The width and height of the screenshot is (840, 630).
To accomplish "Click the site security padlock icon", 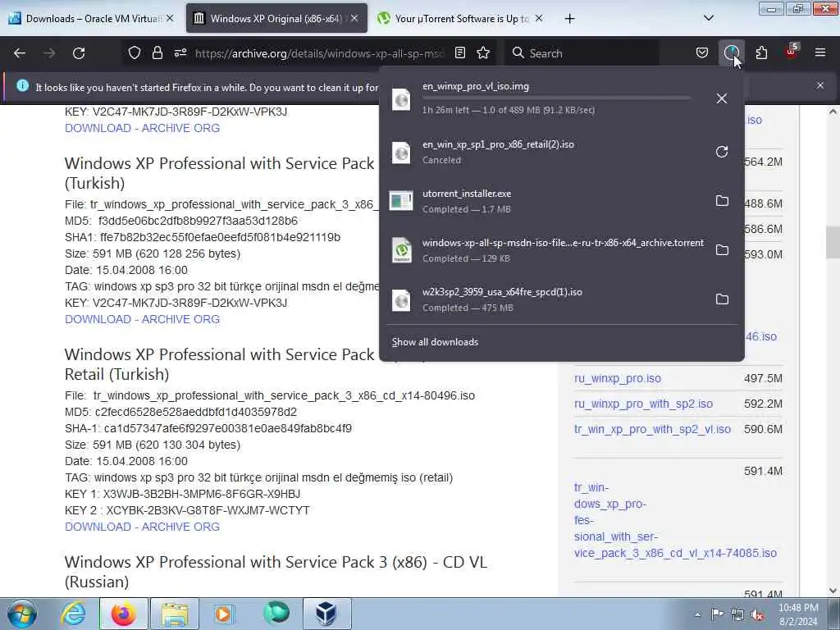I will pos(157,53).
